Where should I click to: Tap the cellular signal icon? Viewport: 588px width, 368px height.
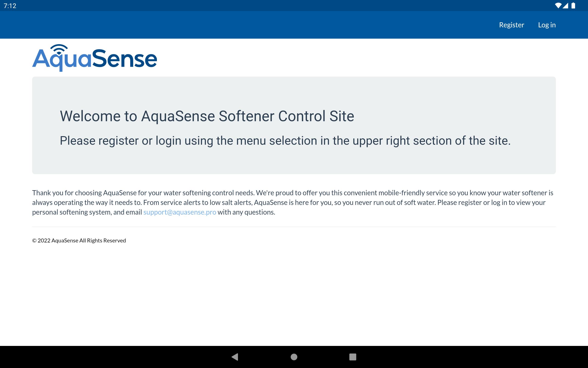pyautogui.click(x=565, y=6)
